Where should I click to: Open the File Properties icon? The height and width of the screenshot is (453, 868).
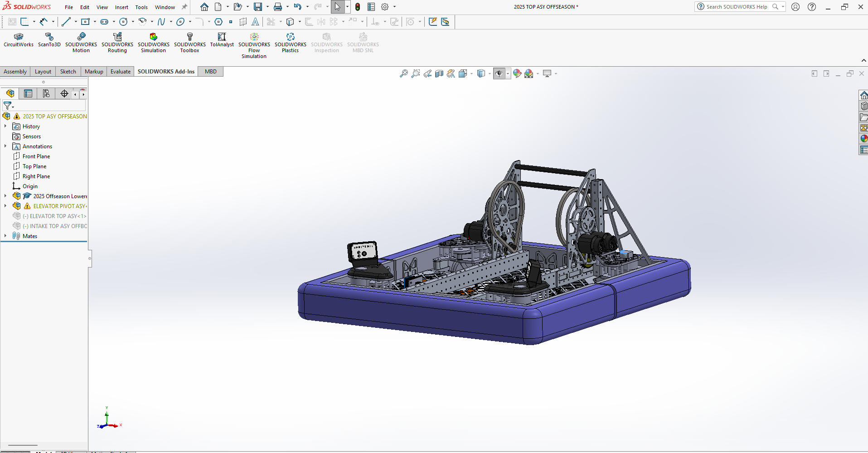[371, 7]
